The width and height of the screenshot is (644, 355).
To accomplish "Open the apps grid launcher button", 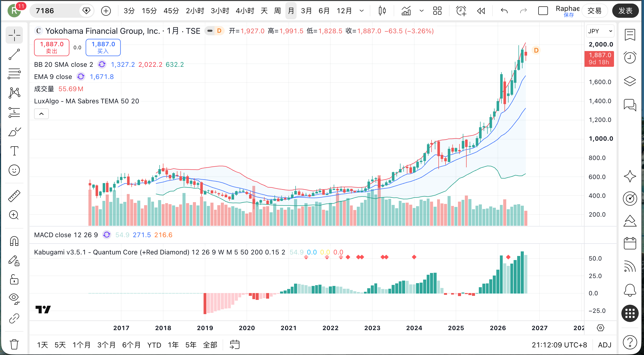I will (x=630, y=313).
